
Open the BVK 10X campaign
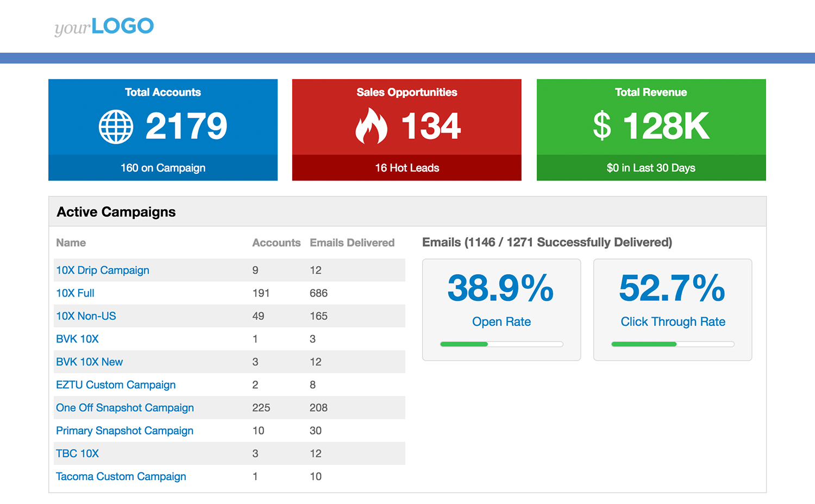tap(77, 339)
